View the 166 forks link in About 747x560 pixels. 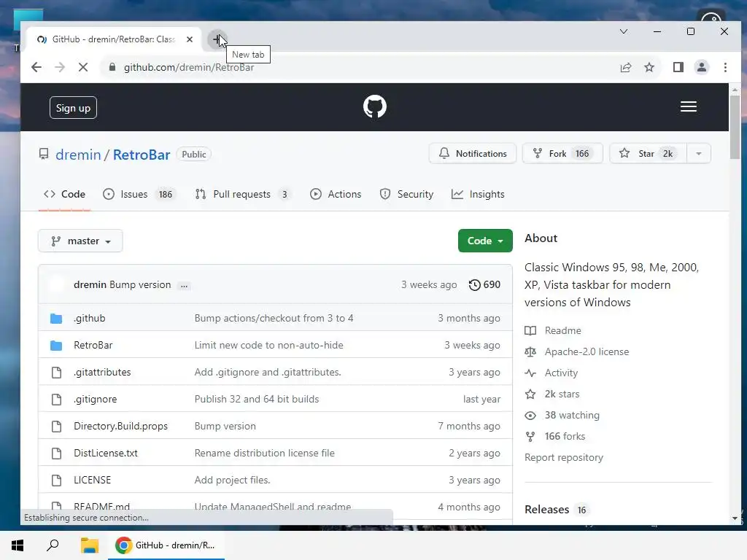555,437
